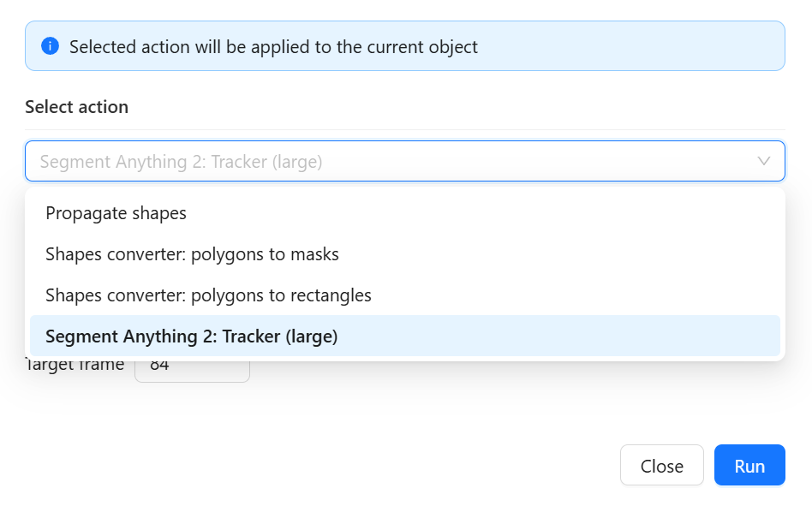Click the Select action section heading

(x=76, y=106)
